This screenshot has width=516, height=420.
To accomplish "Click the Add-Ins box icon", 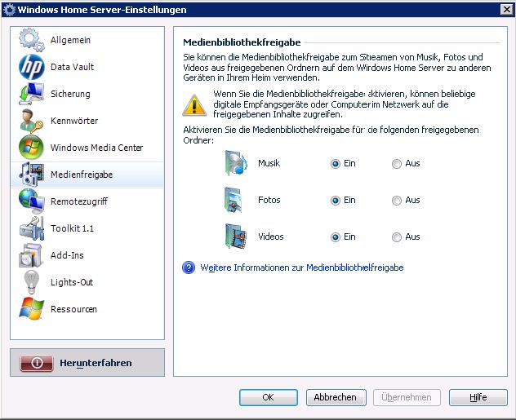I will [30, 255].
